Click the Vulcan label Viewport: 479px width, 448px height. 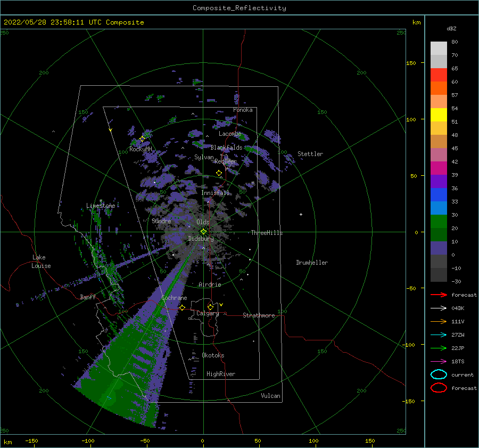pos(270,396)
